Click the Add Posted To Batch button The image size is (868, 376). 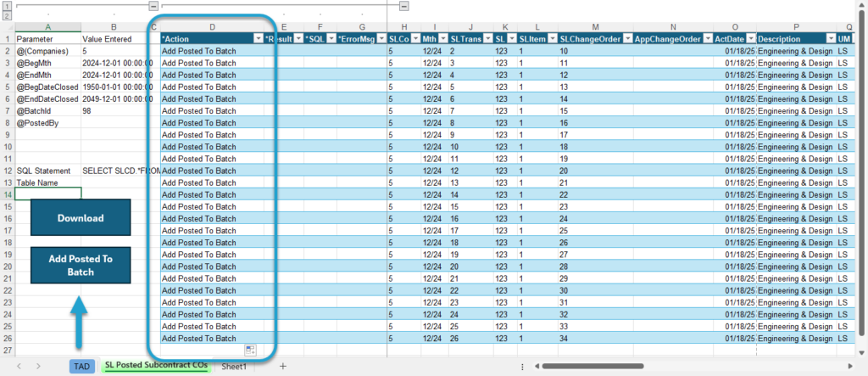point(81,265)
